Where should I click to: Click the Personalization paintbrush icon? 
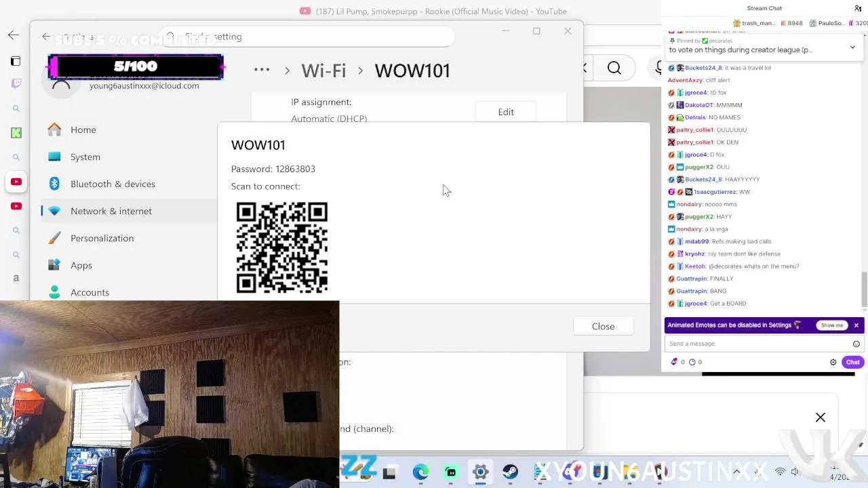55,238
